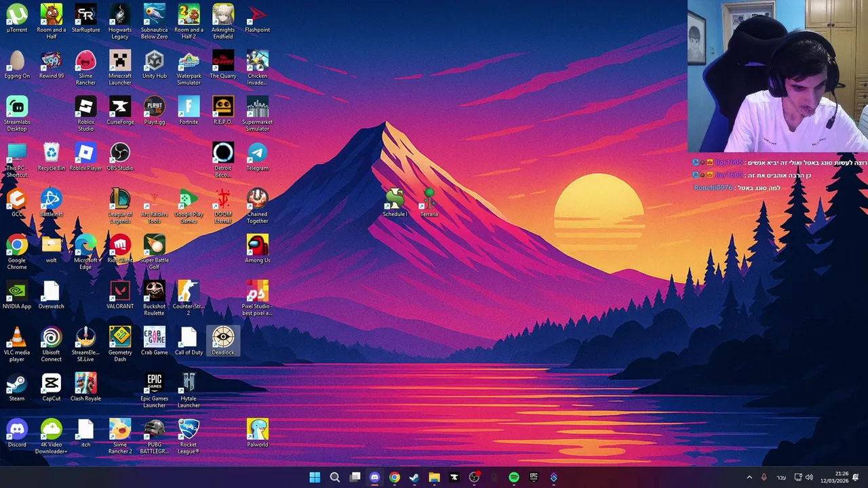The image size is (868, 488).
Task: Select the Discord desktop shortcut
Action: point(17,433)
